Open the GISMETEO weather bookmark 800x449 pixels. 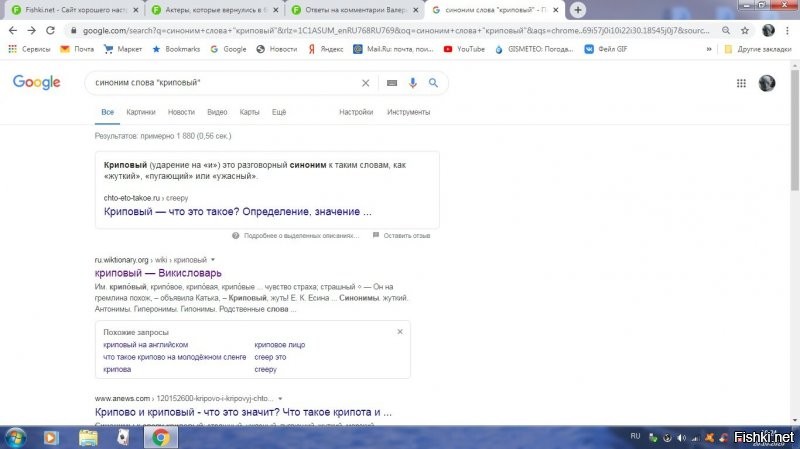(x=534, y=49)
